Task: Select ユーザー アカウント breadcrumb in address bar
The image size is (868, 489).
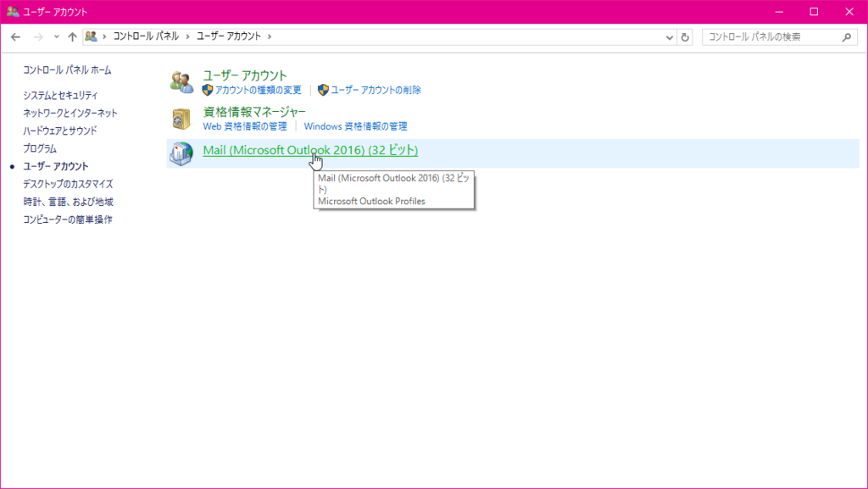Action: click(229, 36)
